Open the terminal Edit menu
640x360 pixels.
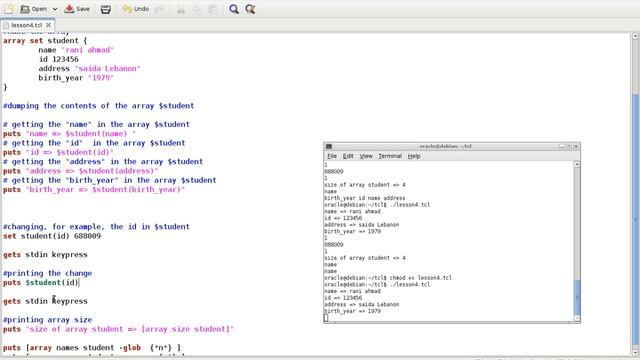tap(348, 156)
